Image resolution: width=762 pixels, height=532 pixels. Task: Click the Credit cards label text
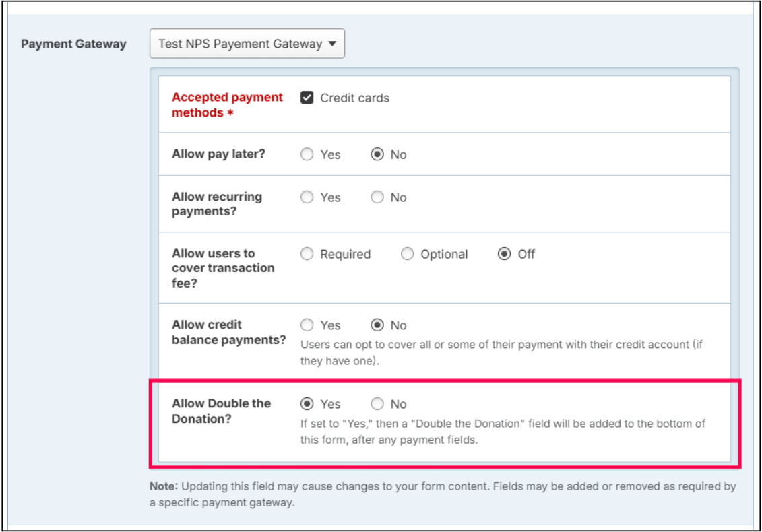[x=354, y=98]
